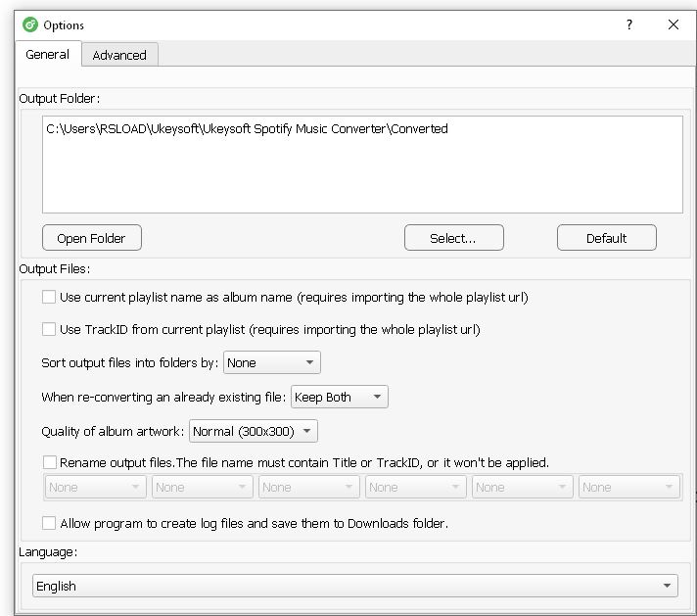
Task: Open the Sort output files into folders dropdown
Action: pyautogui.click(x=271, y=362)
